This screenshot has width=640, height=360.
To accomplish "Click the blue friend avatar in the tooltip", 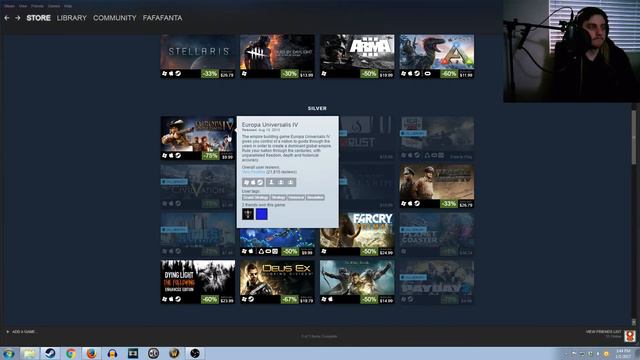I will [262, 214].
